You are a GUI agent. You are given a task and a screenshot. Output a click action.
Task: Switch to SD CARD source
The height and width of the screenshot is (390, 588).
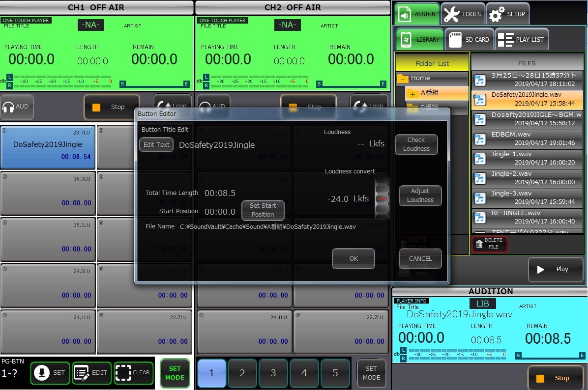click(469, 40)
